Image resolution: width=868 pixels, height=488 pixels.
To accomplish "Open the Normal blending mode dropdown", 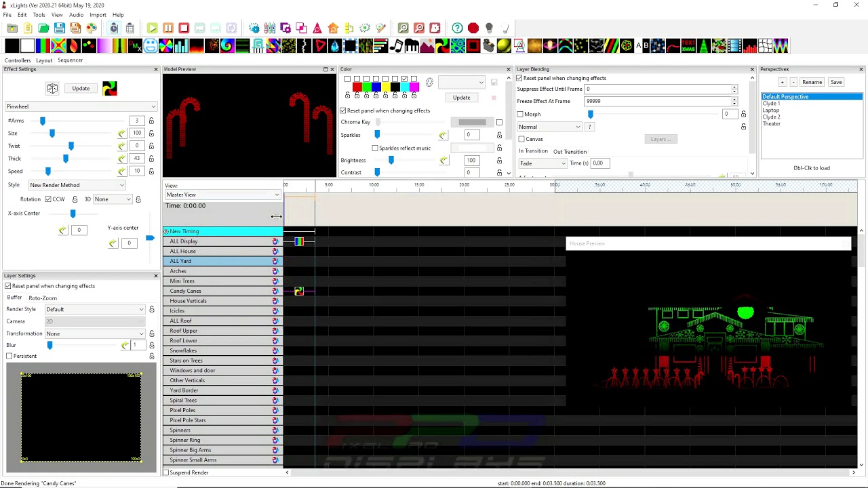I will click(549, 127).
